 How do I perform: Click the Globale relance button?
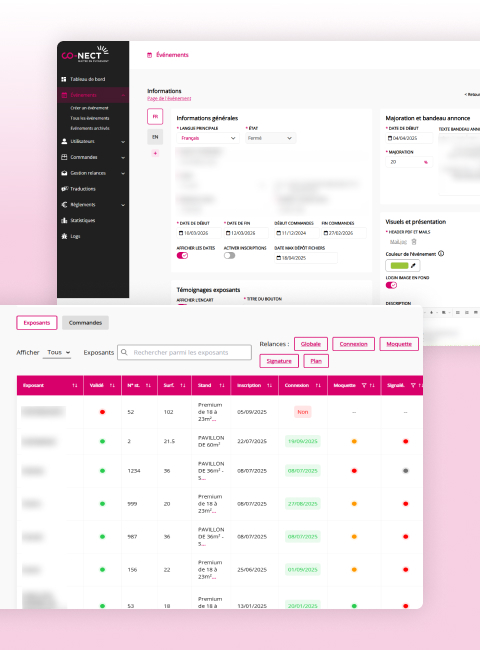(311, 344)
